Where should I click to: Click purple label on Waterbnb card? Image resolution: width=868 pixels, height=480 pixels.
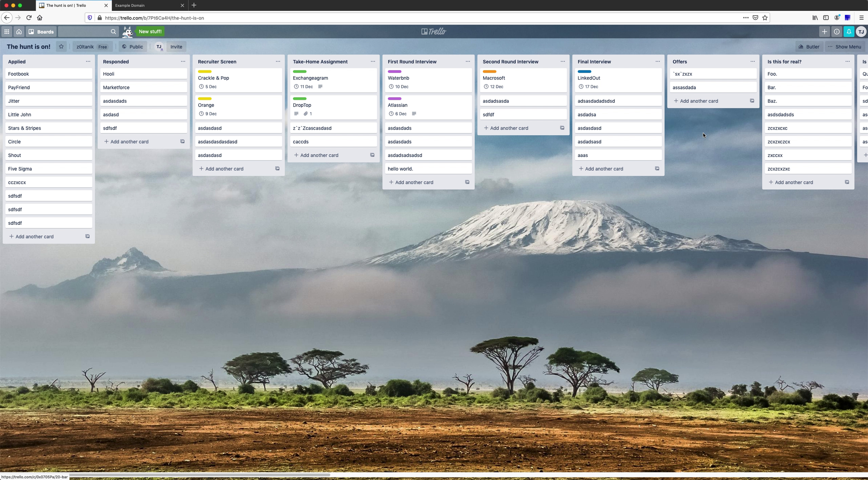pos(395,72)
